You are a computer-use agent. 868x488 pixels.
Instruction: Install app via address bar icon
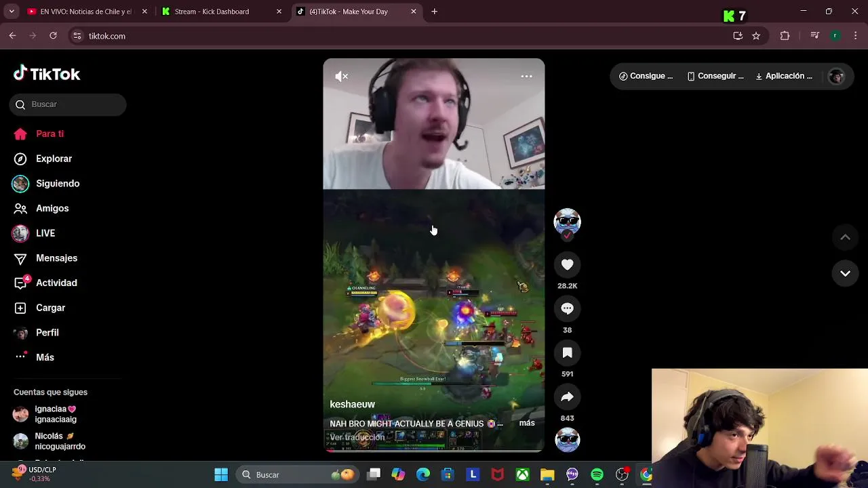738,36
